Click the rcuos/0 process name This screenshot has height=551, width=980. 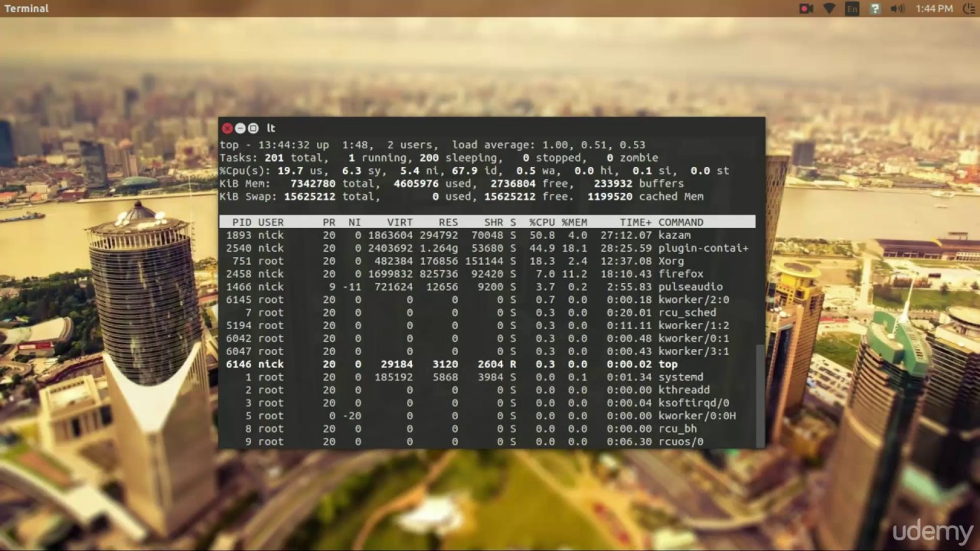[x=681, y=442]
